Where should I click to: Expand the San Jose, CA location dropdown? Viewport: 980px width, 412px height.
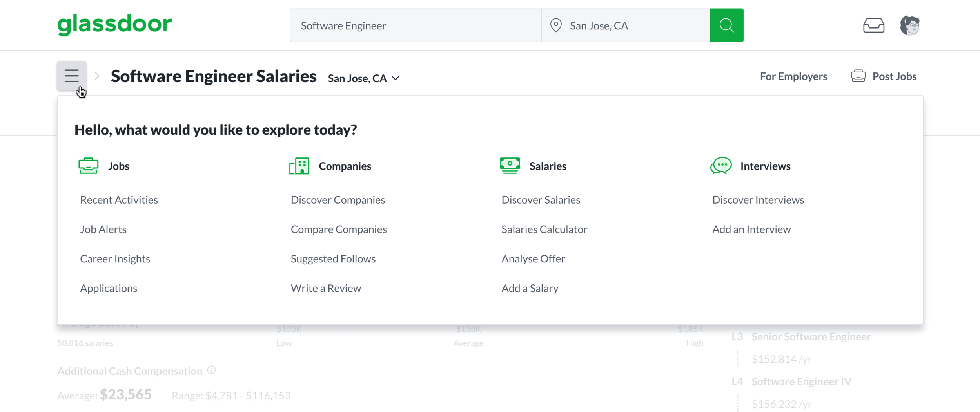coord(364,78)
